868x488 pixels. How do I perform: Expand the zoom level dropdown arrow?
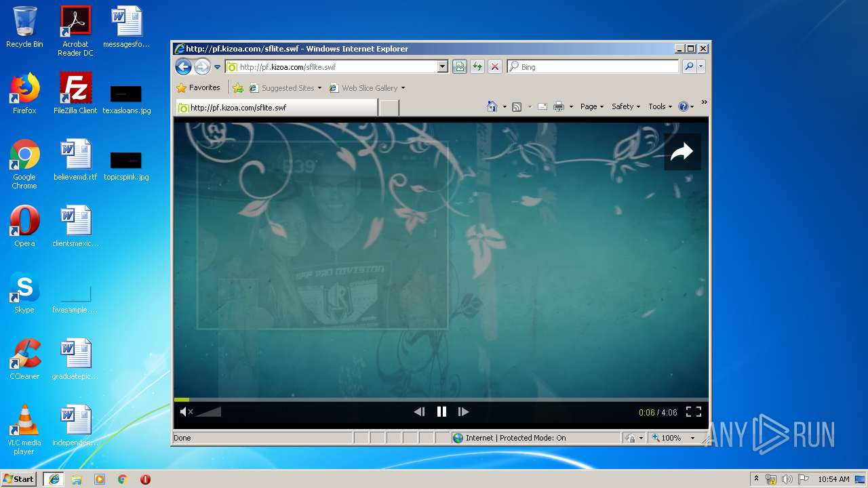pos(692,438)
